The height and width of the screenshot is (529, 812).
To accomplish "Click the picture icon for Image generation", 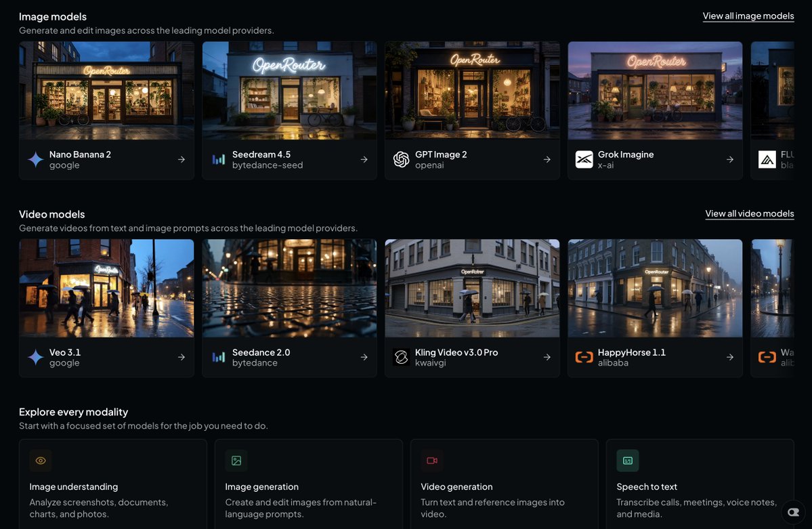I will click(236, 461).
